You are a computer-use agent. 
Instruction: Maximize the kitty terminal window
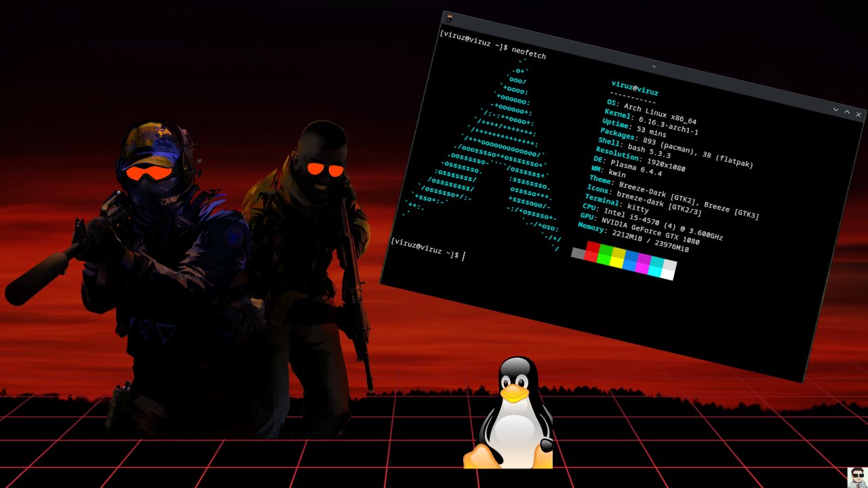pos(847,112)
